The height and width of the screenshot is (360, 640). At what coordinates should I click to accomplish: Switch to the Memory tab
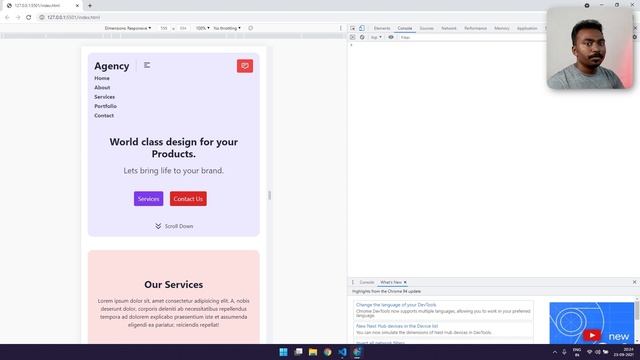(502, 28)
